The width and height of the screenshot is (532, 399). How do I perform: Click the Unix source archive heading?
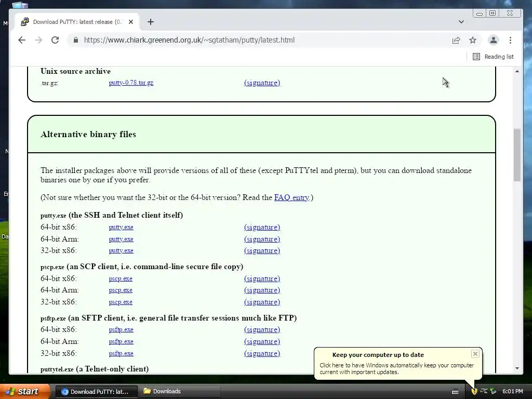pos(76,71)
